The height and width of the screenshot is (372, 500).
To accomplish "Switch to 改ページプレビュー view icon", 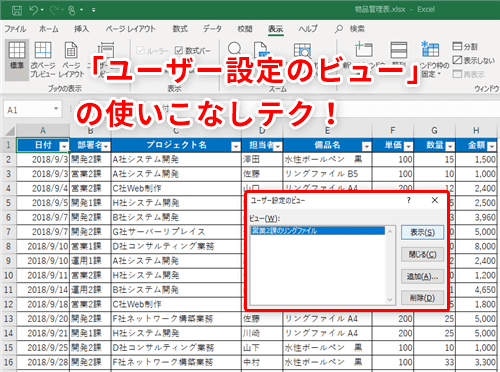I will click(43, 50).
